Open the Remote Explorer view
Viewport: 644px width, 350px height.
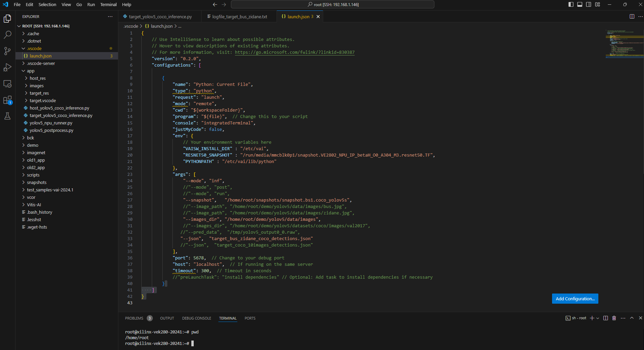click(7, 84)
